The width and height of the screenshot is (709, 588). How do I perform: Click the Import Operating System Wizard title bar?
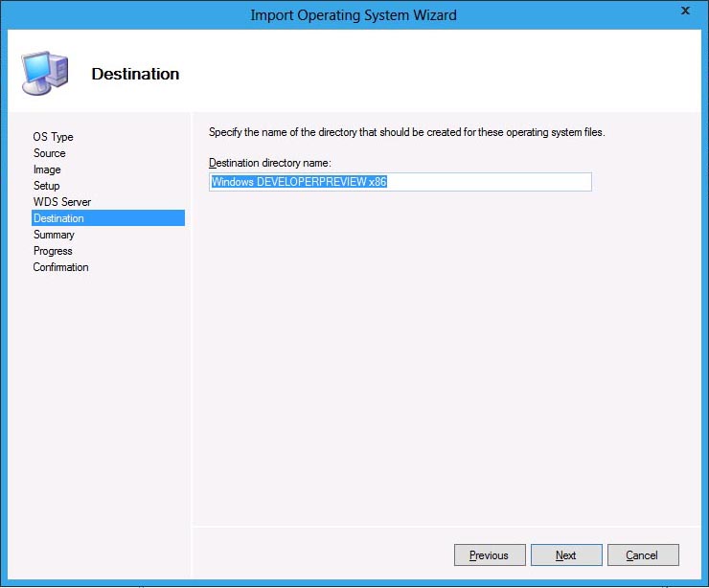[x=354, y=14]
